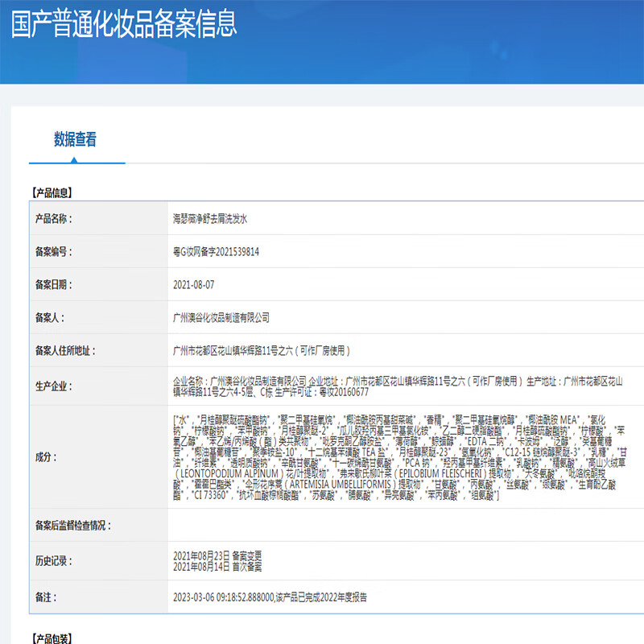The height and width of the screenshot is (644, 644).
Task: Click the 历史记录 row label
Action: (53, 559)
